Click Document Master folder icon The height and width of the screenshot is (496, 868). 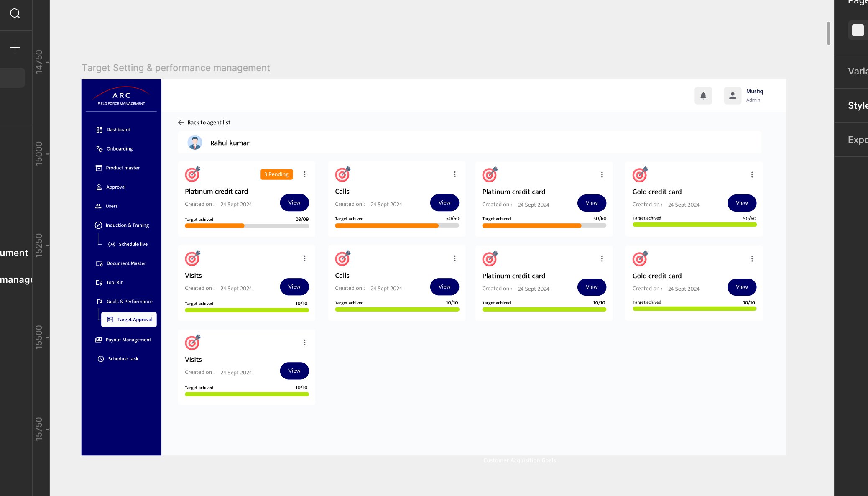pos(99,263)
